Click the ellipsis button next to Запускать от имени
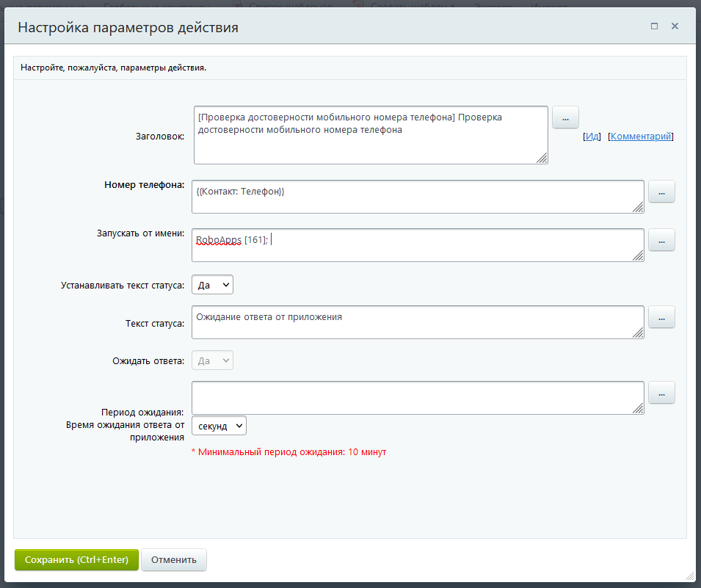Viewport: 701px width, 588px height. click(x=661, y=240)
